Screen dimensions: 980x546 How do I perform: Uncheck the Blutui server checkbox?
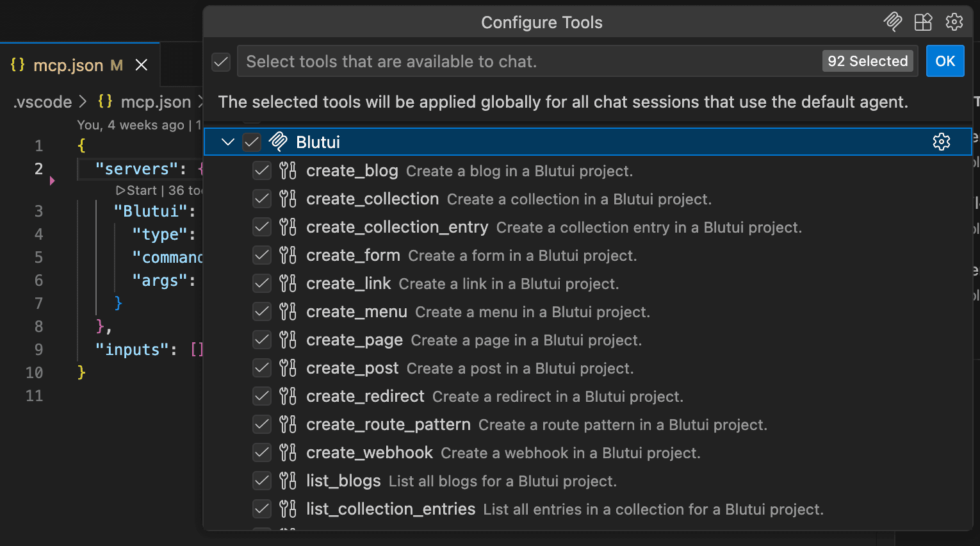252,142
